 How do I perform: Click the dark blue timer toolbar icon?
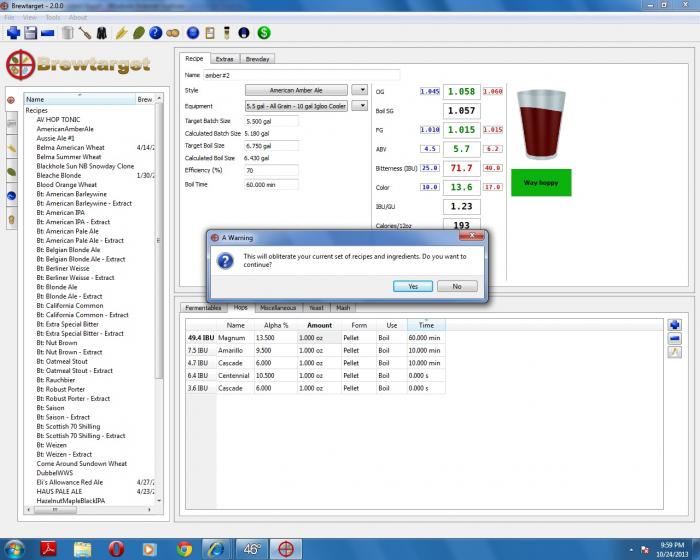pos(244,33)
